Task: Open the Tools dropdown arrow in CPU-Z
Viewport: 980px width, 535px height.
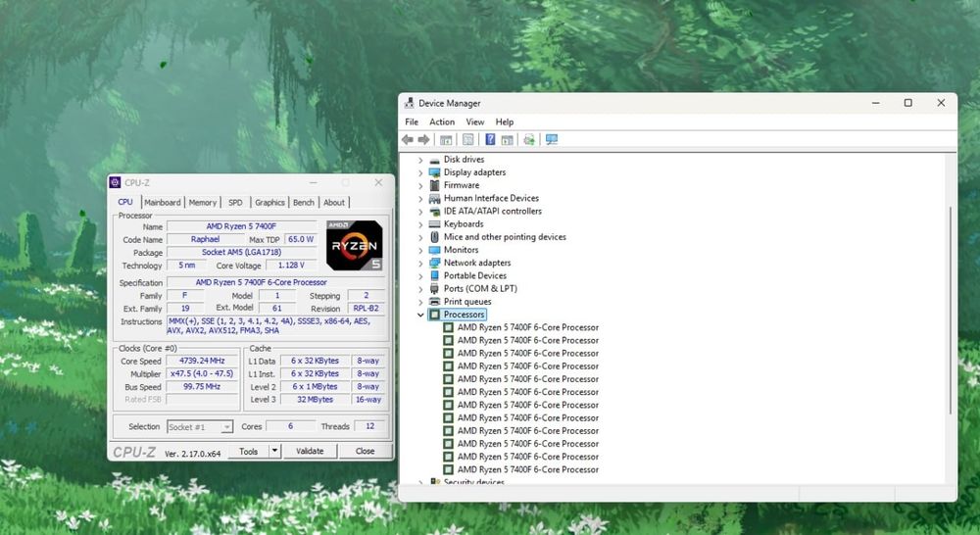Action: click(274, 451)
